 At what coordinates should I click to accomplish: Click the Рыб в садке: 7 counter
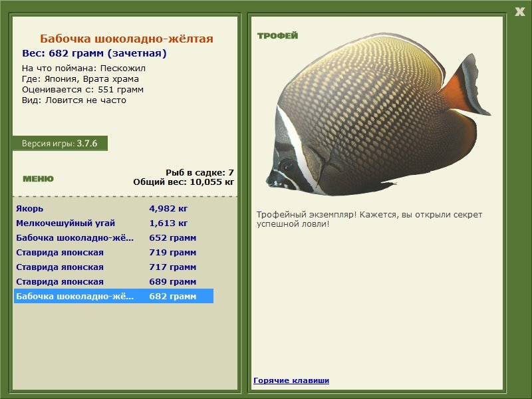199,172
